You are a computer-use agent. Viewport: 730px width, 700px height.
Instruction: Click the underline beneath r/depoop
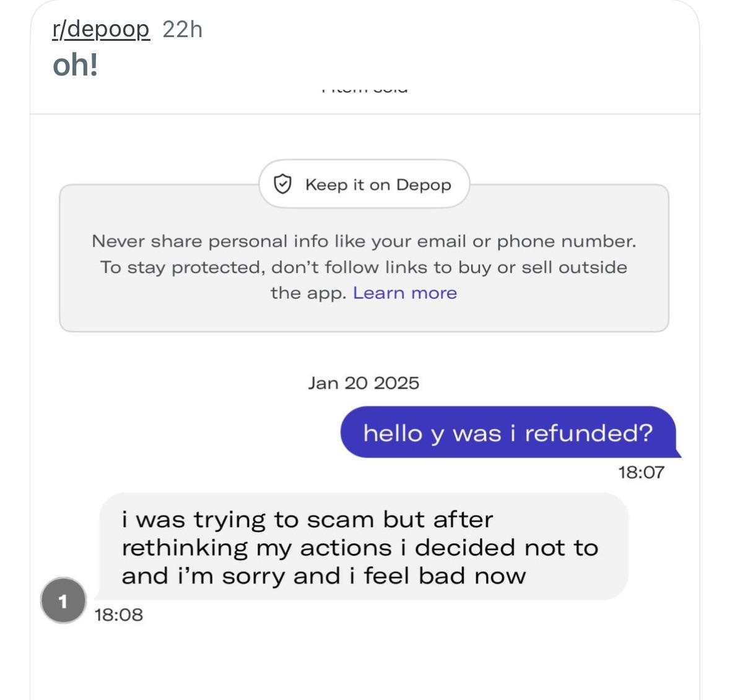pyautogui.click(x=100, y=40)
